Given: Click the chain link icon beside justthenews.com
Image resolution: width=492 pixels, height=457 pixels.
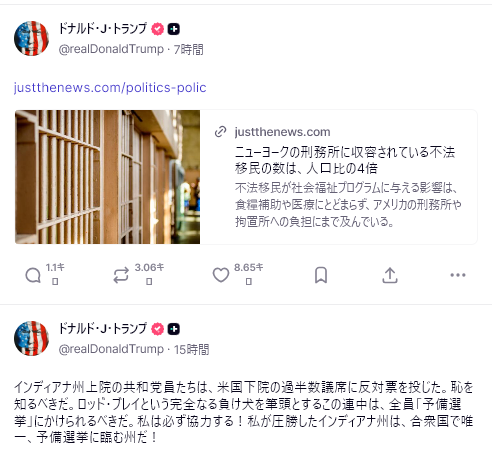Looking at the screenshot, I should 221,132.
